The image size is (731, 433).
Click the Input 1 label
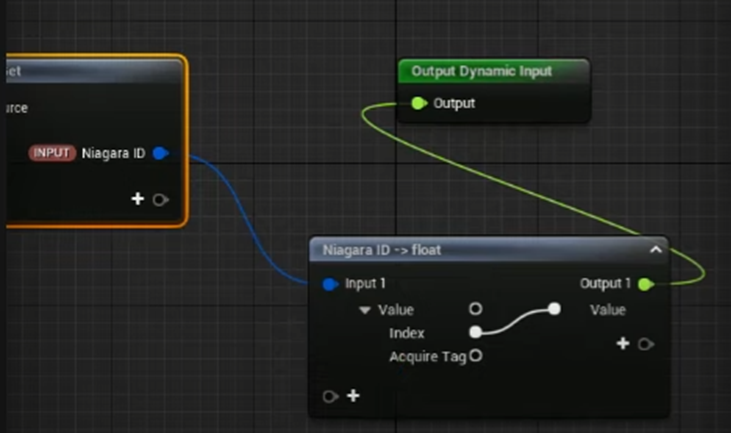(365, 283)
